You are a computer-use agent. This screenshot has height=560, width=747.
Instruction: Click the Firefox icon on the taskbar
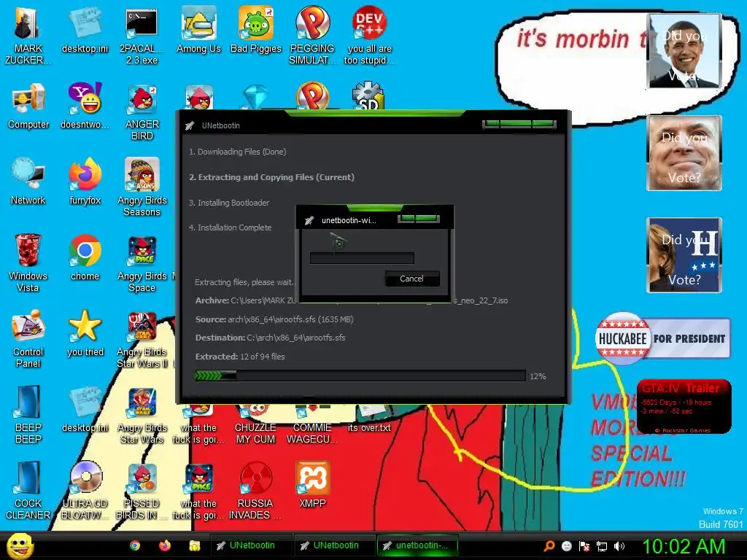165,545
